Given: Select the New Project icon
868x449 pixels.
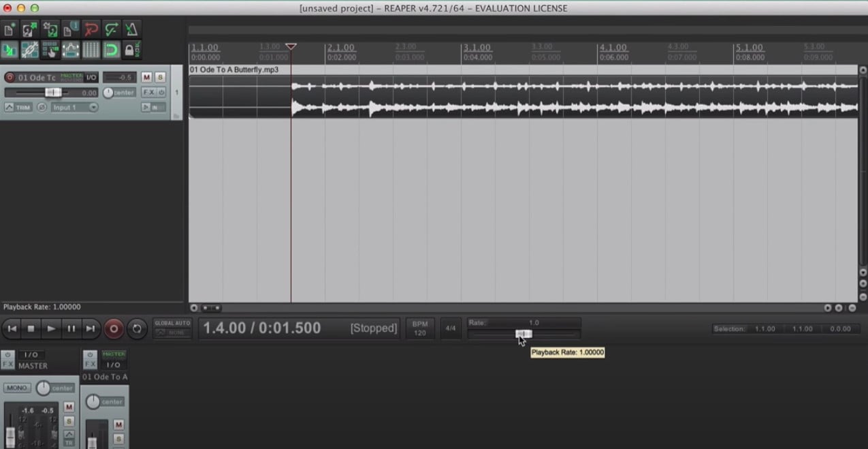Looking at the screenshot, I should [10, 29].
